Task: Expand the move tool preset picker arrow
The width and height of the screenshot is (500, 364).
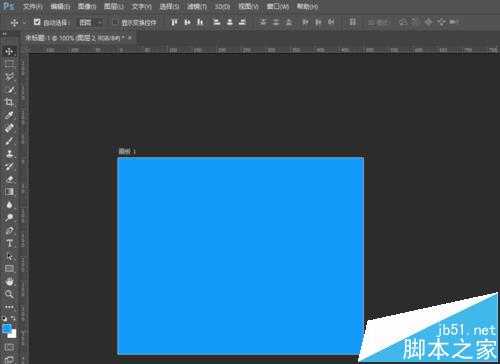Action: (24, 23)
